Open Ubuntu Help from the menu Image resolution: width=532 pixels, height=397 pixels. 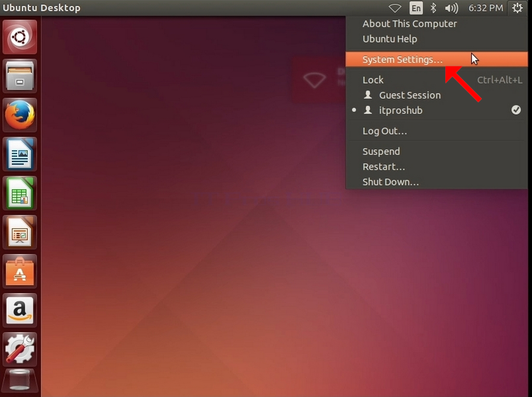pos(436,39)
